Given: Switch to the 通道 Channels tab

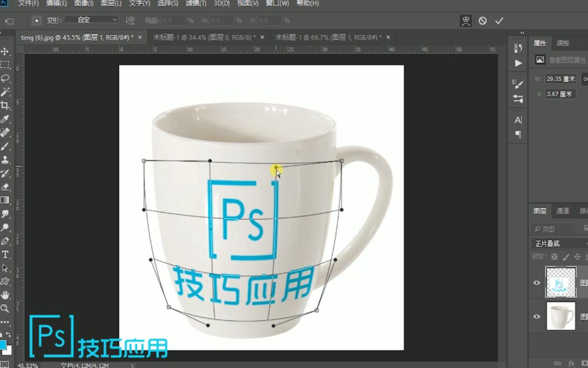Looking at the screenshot, I should [562, 211].
